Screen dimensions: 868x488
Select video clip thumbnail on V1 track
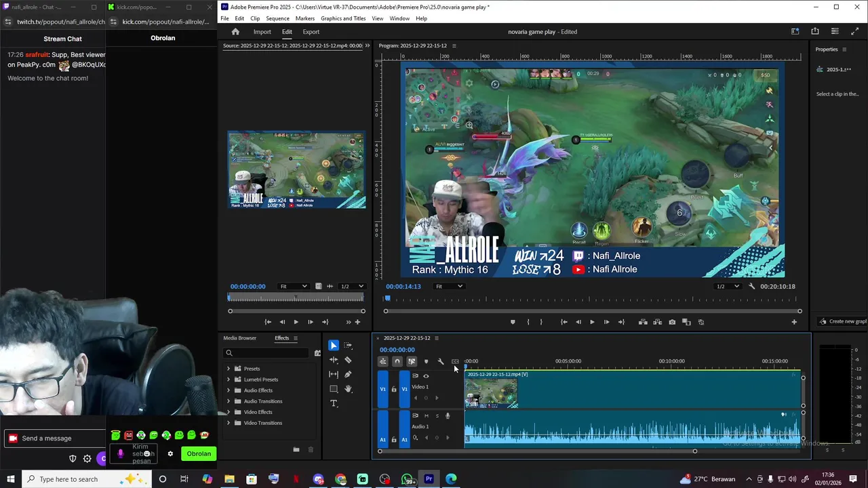coord(491,393)
